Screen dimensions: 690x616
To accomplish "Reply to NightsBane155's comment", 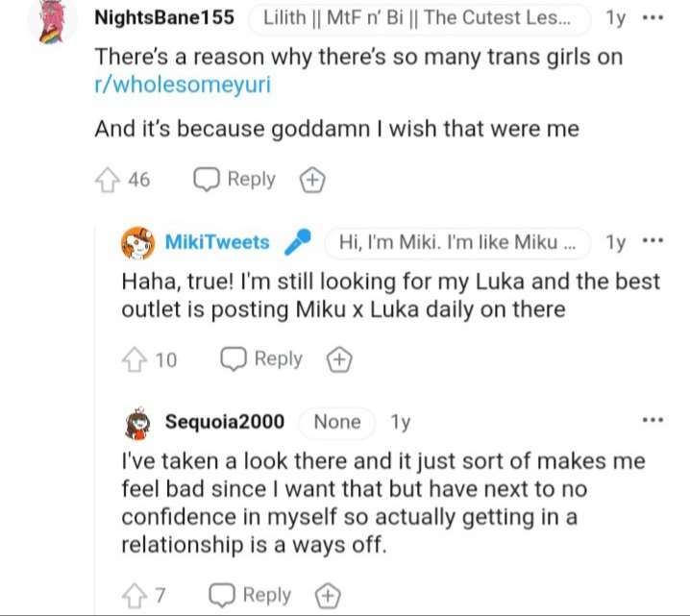I will click(235, 180).
